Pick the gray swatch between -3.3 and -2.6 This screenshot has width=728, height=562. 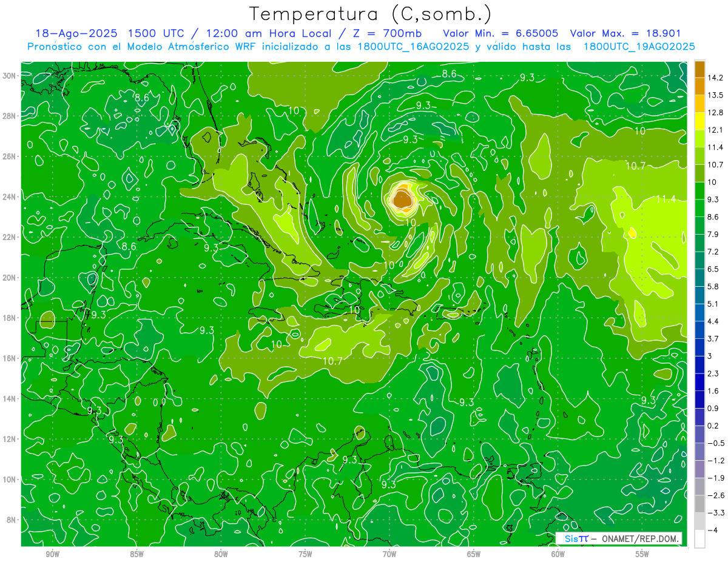click(699, 504)
